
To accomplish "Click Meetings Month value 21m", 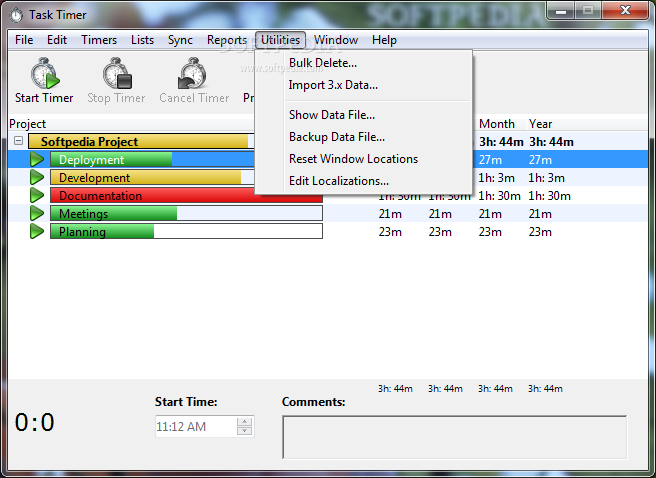I will (x=490, y=214).
